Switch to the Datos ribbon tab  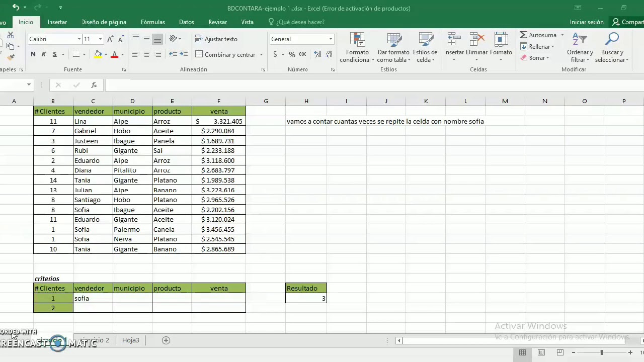187,22
